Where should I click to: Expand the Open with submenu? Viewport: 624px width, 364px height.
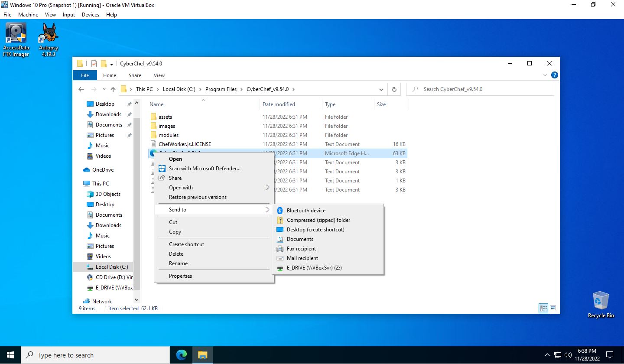pos(214,188)
